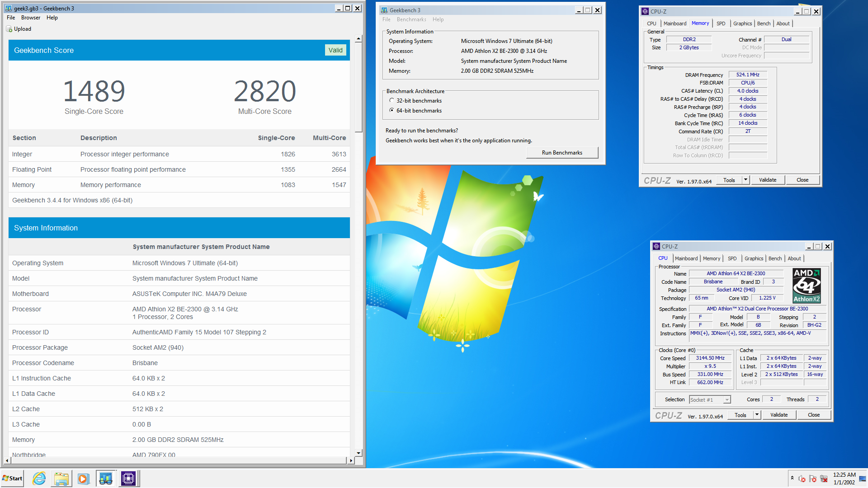
Task: Open Mainboard tab in lower CPU-Z window
Action: tap(686, 258)
